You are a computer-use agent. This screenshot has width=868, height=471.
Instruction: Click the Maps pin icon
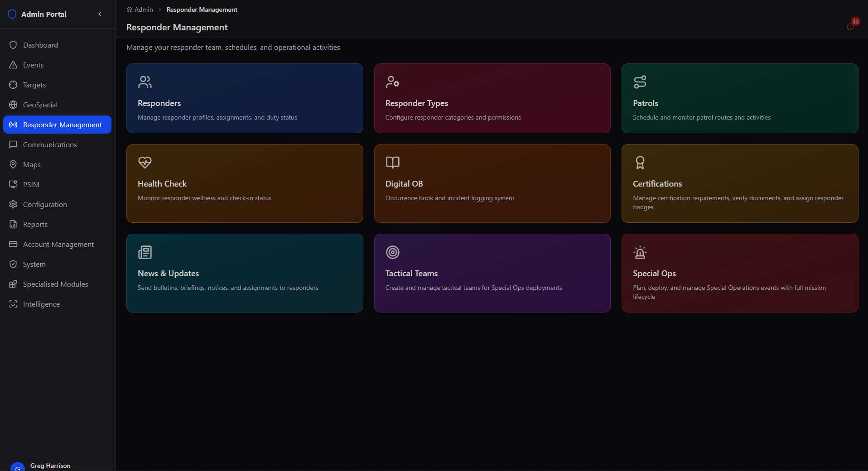pos(13,164)
